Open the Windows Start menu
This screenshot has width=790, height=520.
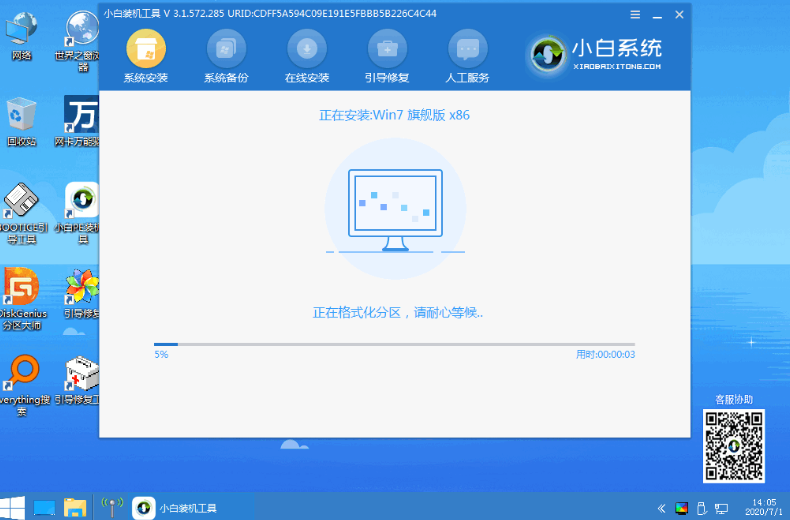12,507
